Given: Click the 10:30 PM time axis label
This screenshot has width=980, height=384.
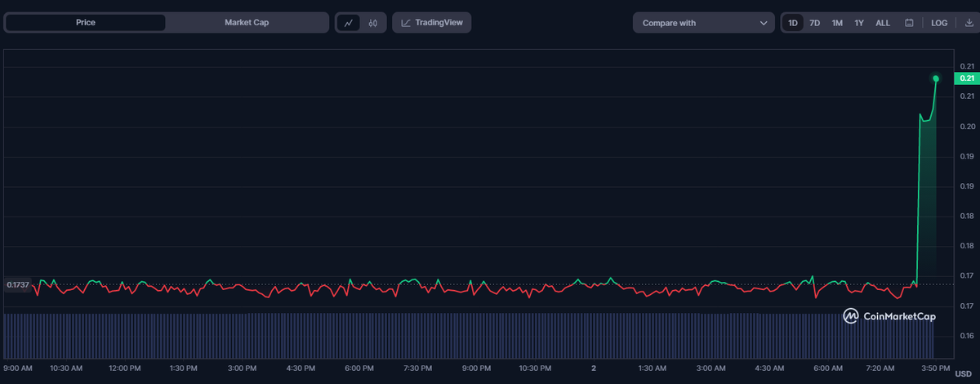Looking at the screenshot, I should click(536, 368).
